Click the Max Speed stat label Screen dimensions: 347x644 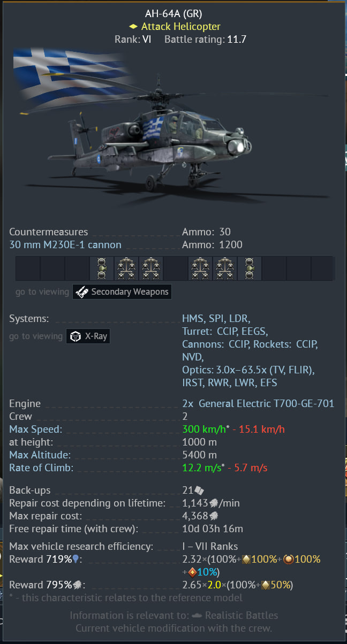35,430
